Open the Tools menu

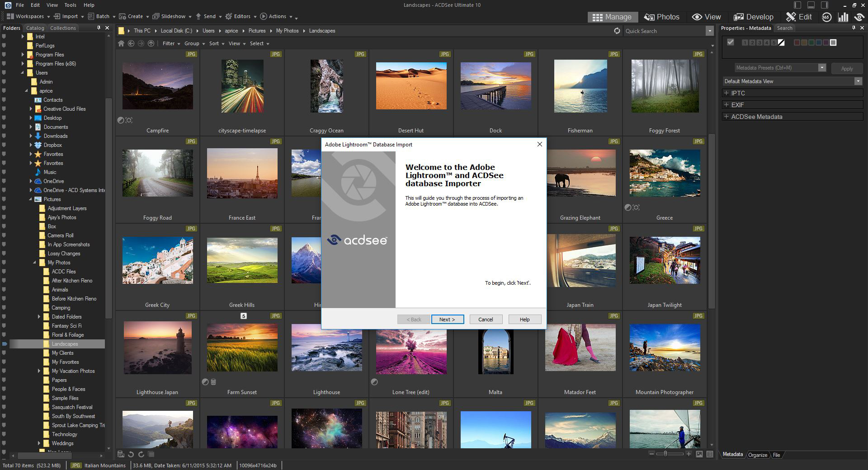click(x=70, y=5)
